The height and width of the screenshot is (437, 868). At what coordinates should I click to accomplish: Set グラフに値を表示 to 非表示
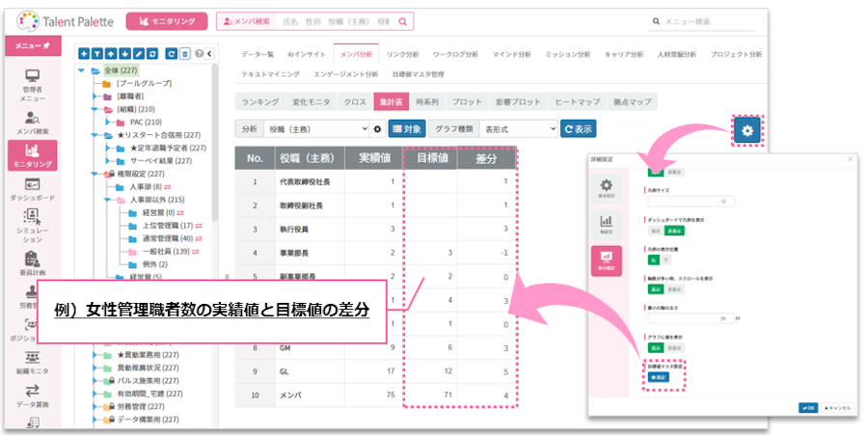(x=674, y=348)
